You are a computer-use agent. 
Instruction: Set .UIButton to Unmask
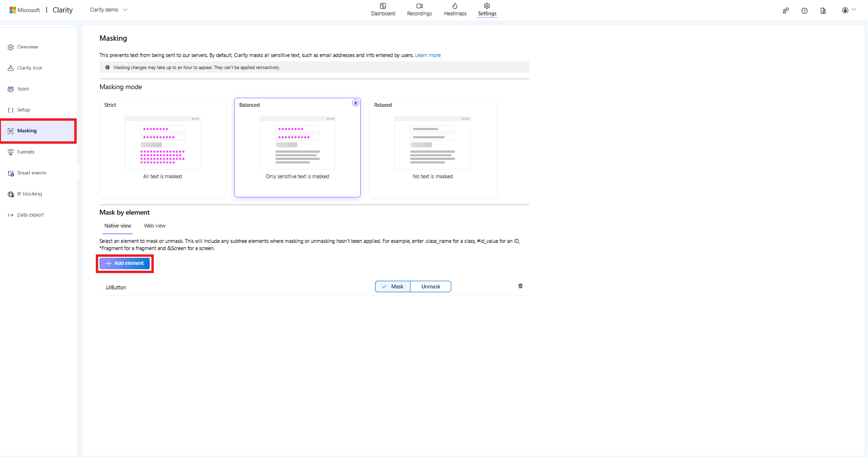(431, 286)
